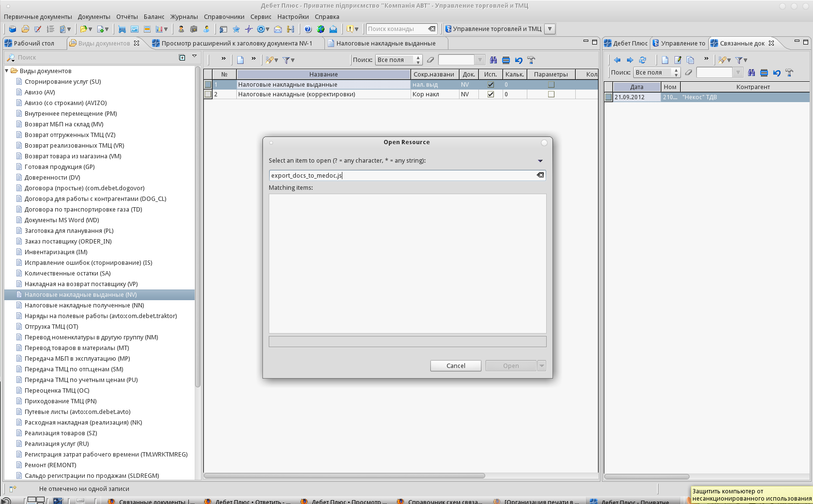Switch to Рабочий стол tab
The image size is (813, 504).
34,43
